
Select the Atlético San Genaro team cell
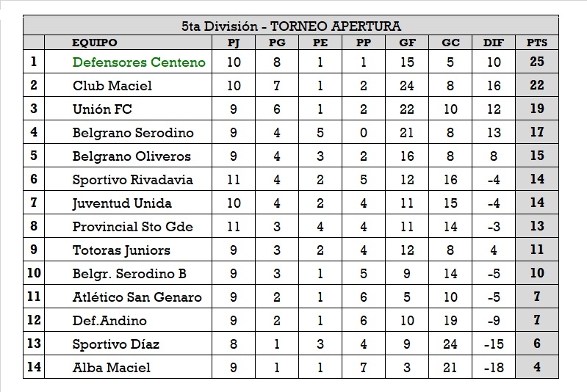137,297
